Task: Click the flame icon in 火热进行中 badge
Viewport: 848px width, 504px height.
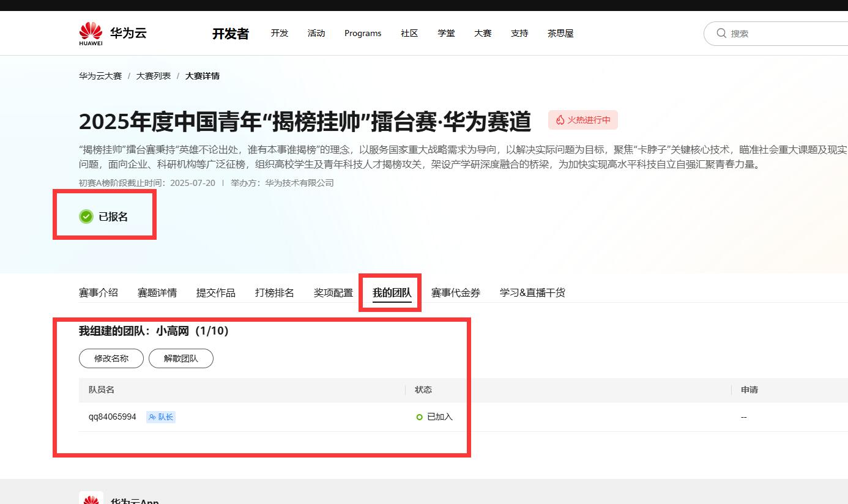Action: (560, 120)
